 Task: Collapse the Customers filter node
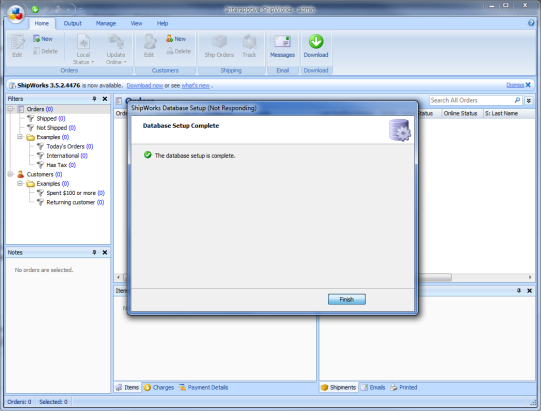(x=10, y=174)
